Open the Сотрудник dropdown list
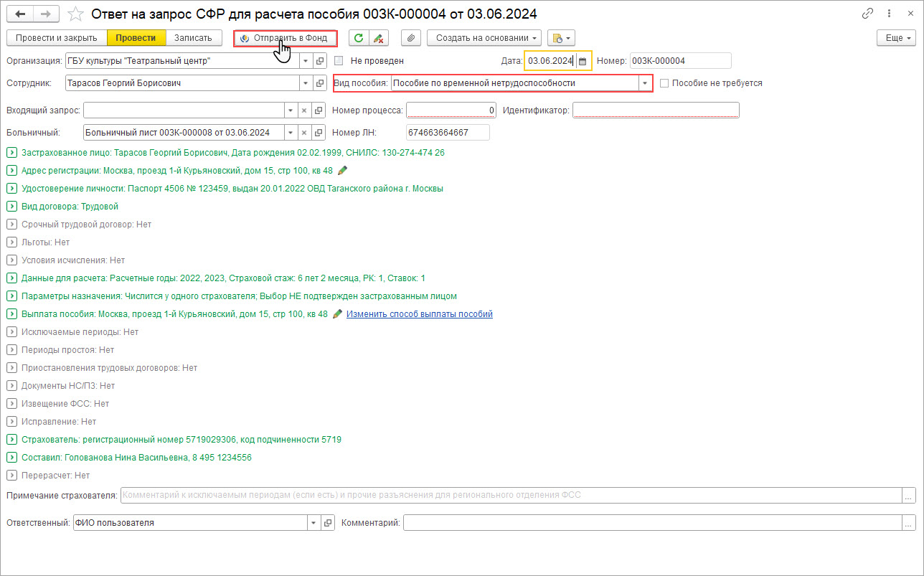This screenshot has width=924, height=576. (306, 83)
